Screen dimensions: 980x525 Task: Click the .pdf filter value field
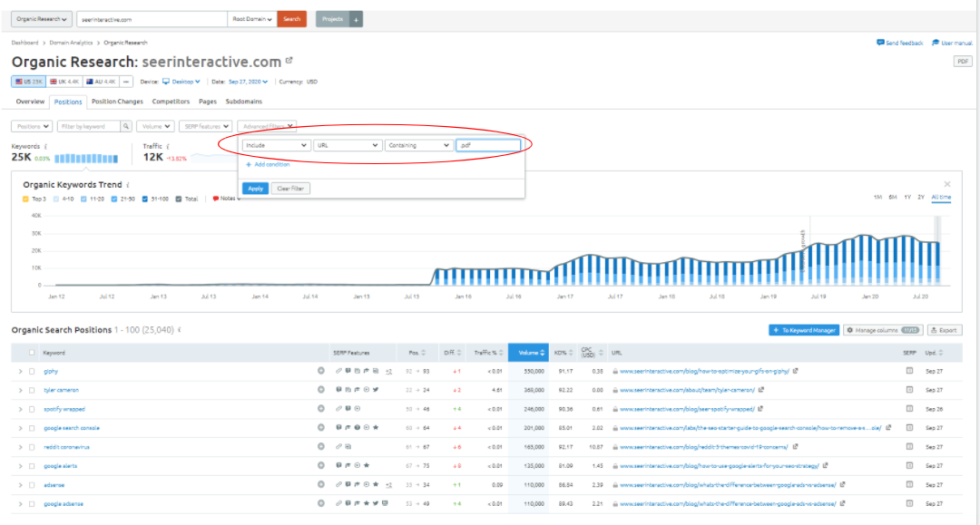click(x=487, y=145)
